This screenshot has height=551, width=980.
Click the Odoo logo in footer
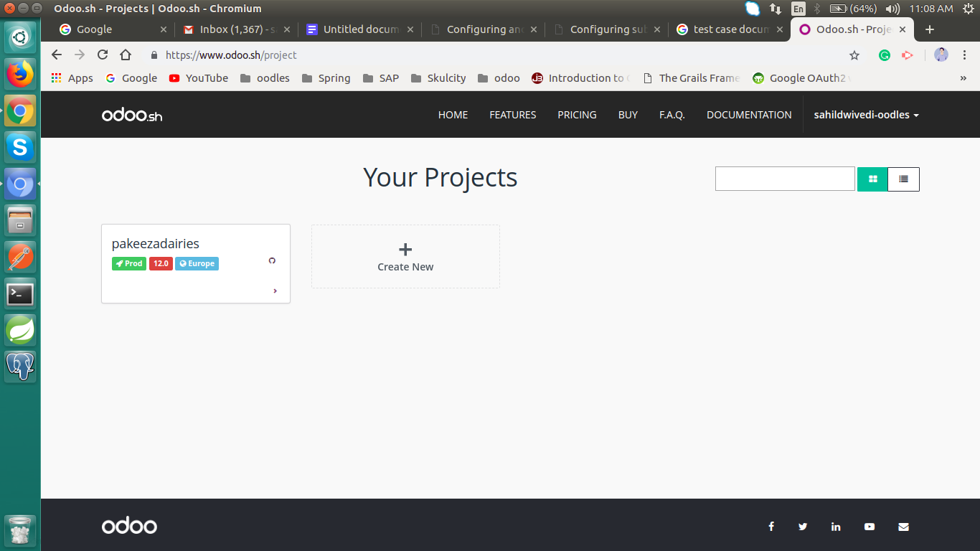pyautogui.click(x=129, y=526)
